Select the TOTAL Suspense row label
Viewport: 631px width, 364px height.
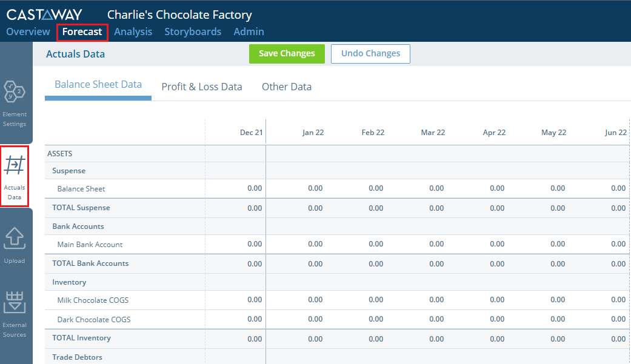tap(81, 208)
